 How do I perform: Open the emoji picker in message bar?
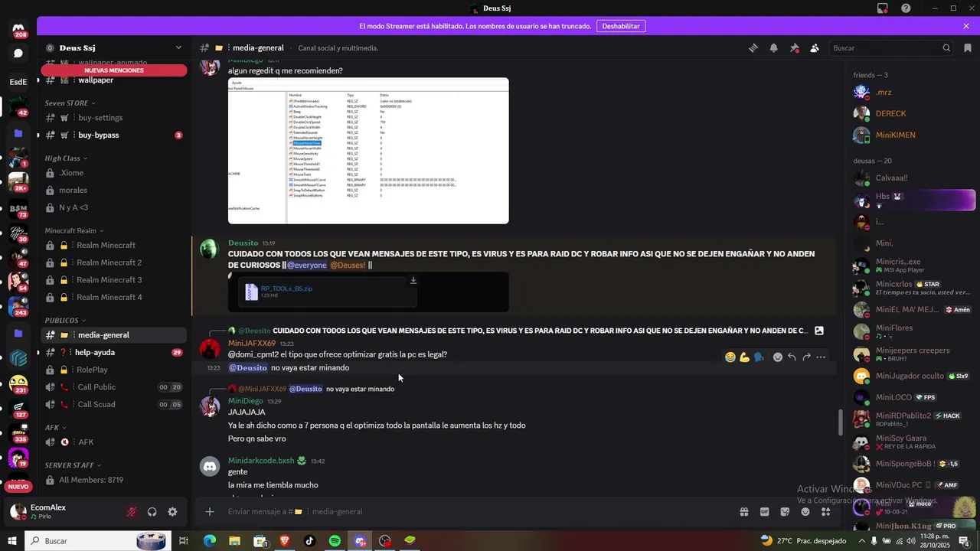[x=805, y=512]
